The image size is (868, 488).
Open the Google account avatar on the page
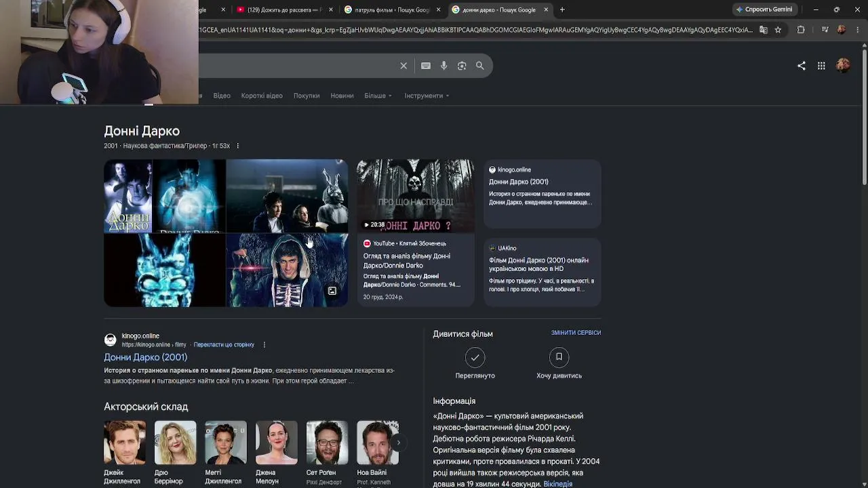843,66
